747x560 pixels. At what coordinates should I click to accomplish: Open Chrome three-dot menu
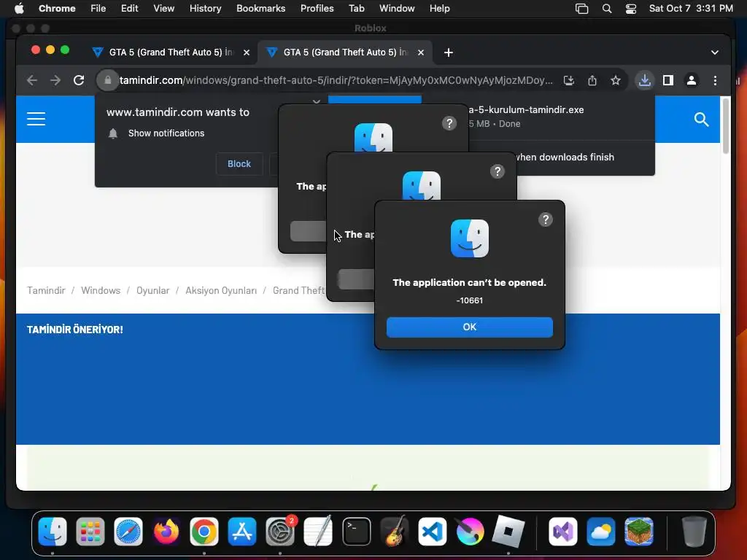715,80
